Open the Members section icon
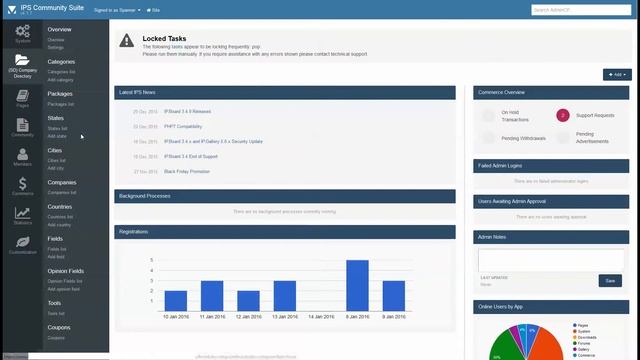 pyautogui.click(x=22, y=154)
